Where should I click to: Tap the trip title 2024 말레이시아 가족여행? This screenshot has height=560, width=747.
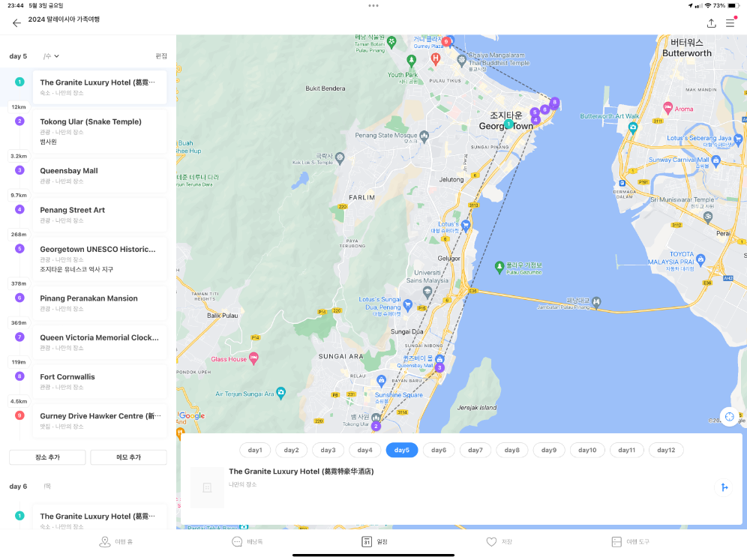pyautogui.click(x=64, y=19)
